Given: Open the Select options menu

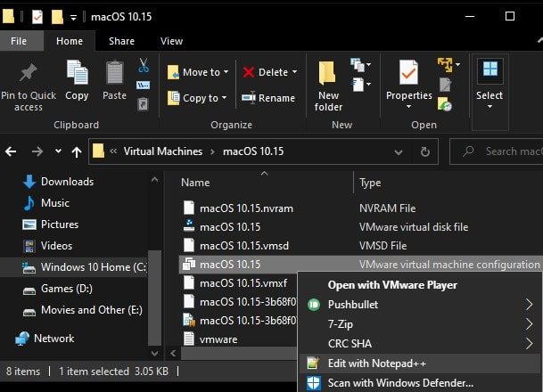Looking at the screenshot, I should click(490, 85).
